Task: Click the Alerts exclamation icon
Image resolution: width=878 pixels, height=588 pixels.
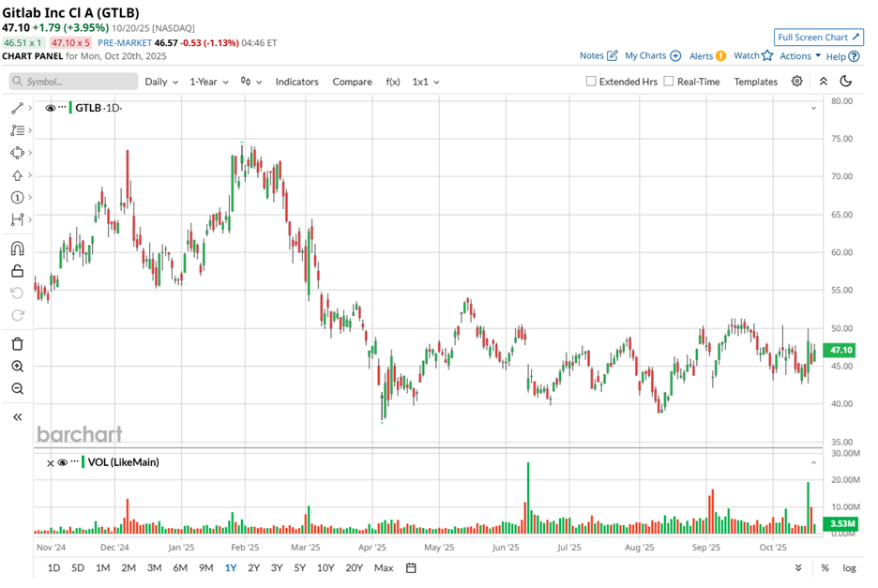Action: 721,56
